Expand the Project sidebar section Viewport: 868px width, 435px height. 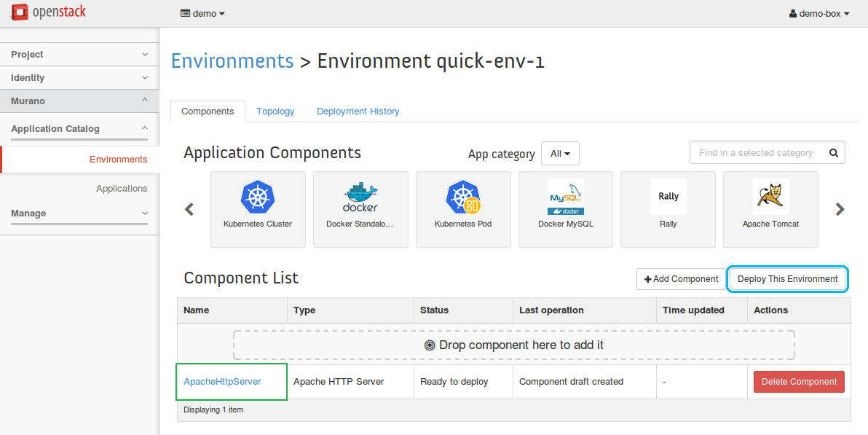[79, 55]
